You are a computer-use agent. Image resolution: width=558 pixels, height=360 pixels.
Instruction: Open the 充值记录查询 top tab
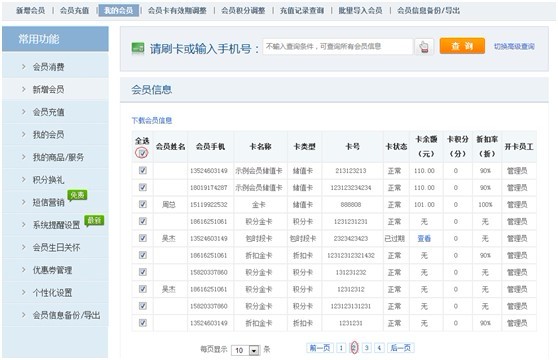click(x=302, y=10)
